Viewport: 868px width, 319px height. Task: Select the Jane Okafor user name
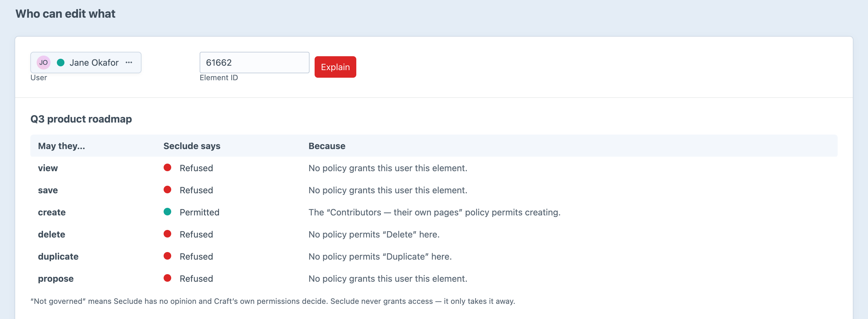[94, 62]
